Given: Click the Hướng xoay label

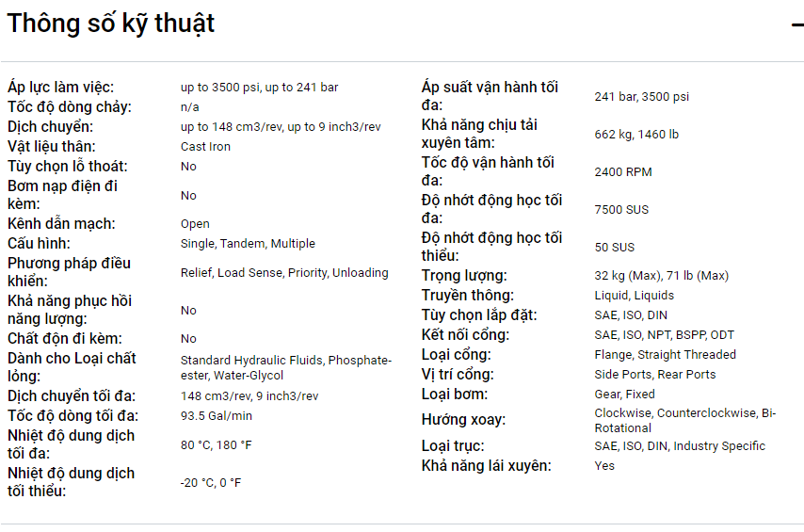Looking at the screenshot, I should [x=463, y=420].
